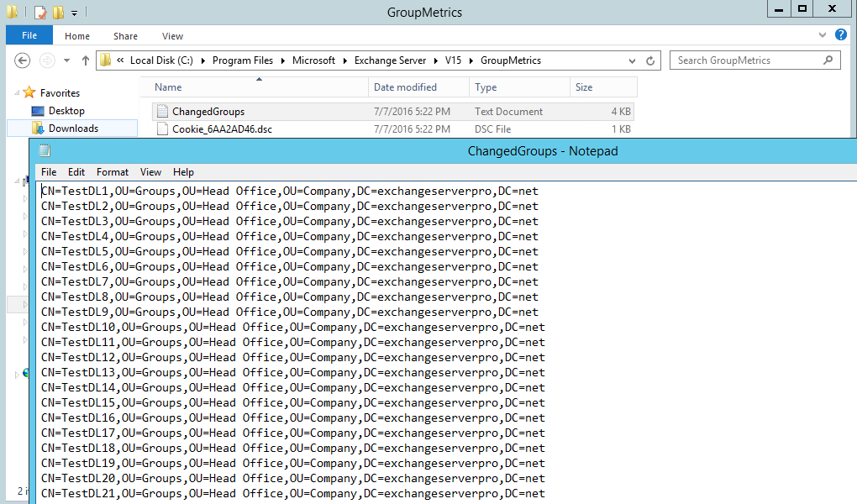Select the ChangedGroups text document icon
Viewport: 857px width, 504px height.
click(162, 111)
